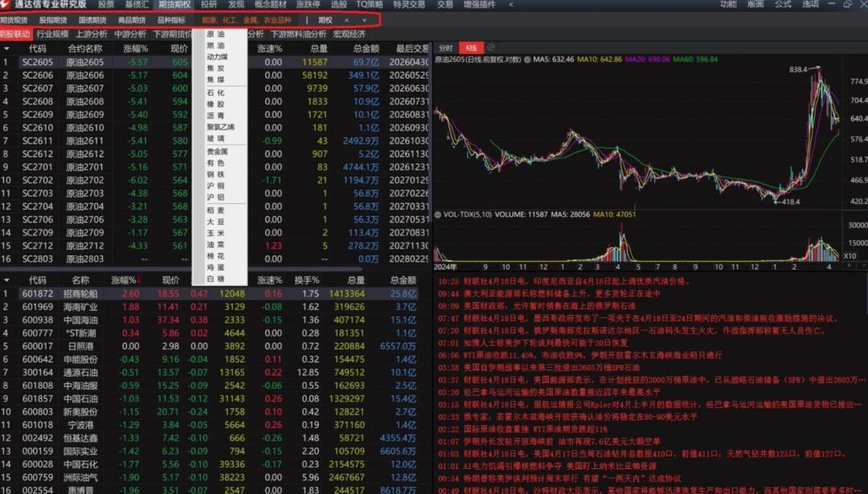The width and height of the screenshot is (868, 494).
Task: Open stock table column menu triangle
Action: coord(6,280)
